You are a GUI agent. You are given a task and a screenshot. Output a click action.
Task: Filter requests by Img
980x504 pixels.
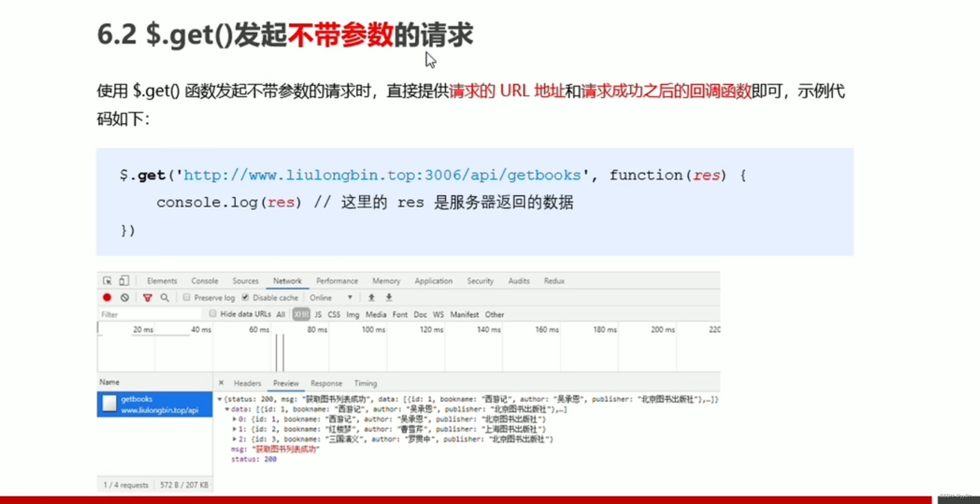tap(353, 314)
